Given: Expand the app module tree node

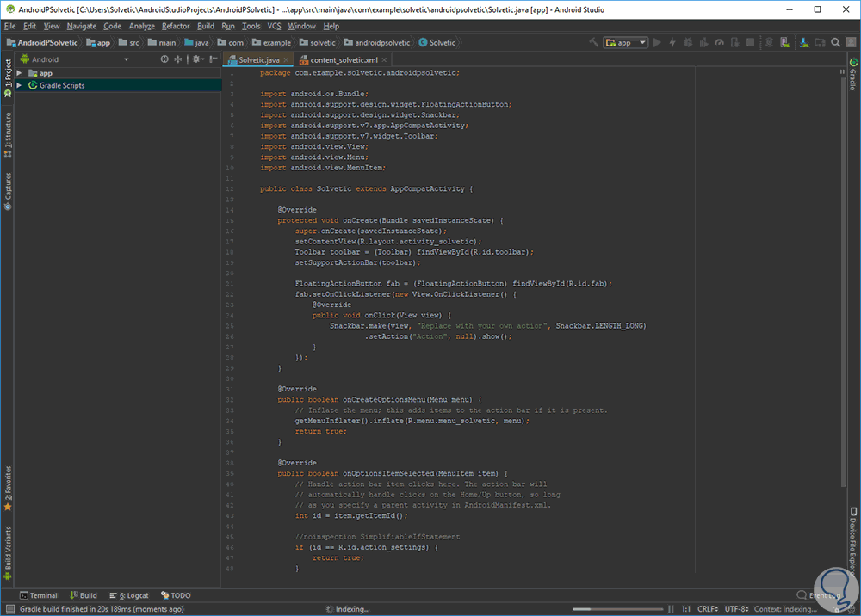Looking at the screenshot, I should click(x=19, y=73).
